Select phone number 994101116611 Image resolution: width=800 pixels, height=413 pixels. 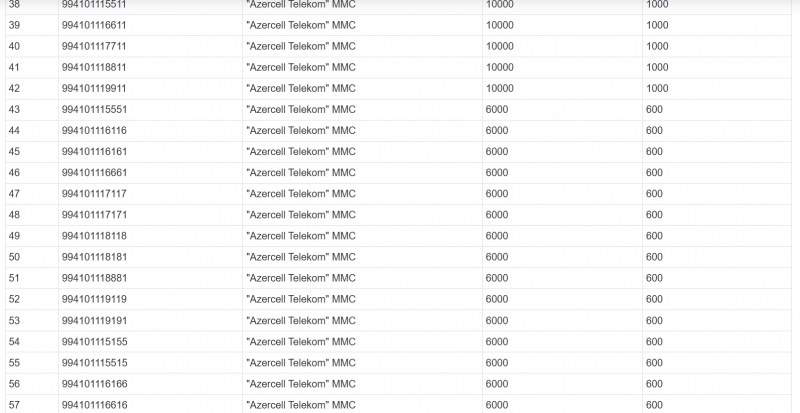(94, 25)
